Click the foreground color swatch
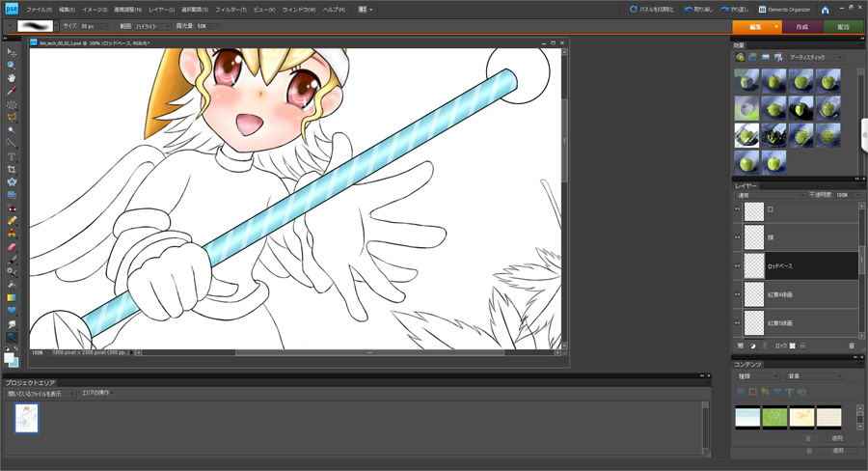 coord(9,357)
